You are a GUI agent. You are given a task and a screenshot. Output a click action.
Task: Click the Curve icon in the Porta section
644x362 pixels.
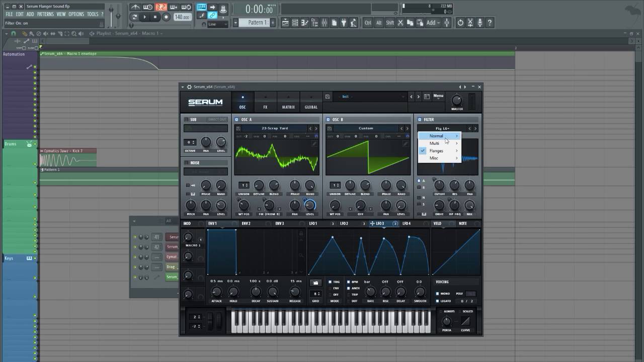(465, 321)
